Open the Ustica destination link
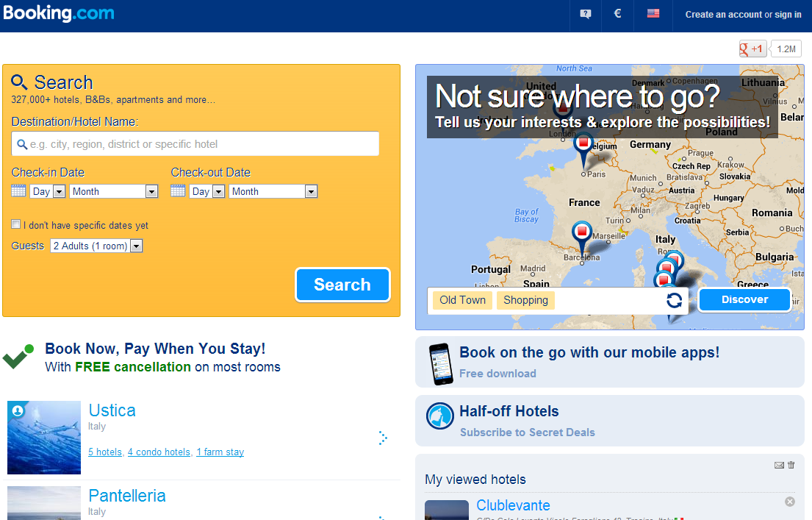 point(112,410)
